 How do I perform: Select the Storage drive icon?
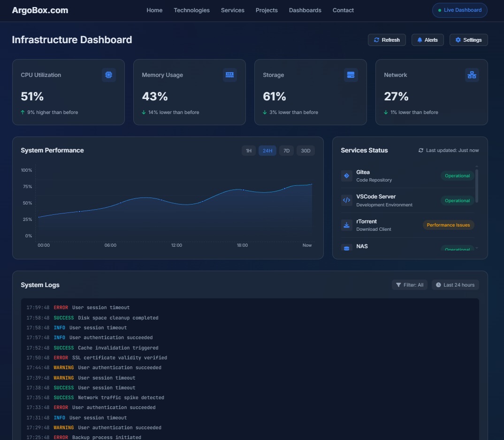pyautogui.click(x=351, y=75)
